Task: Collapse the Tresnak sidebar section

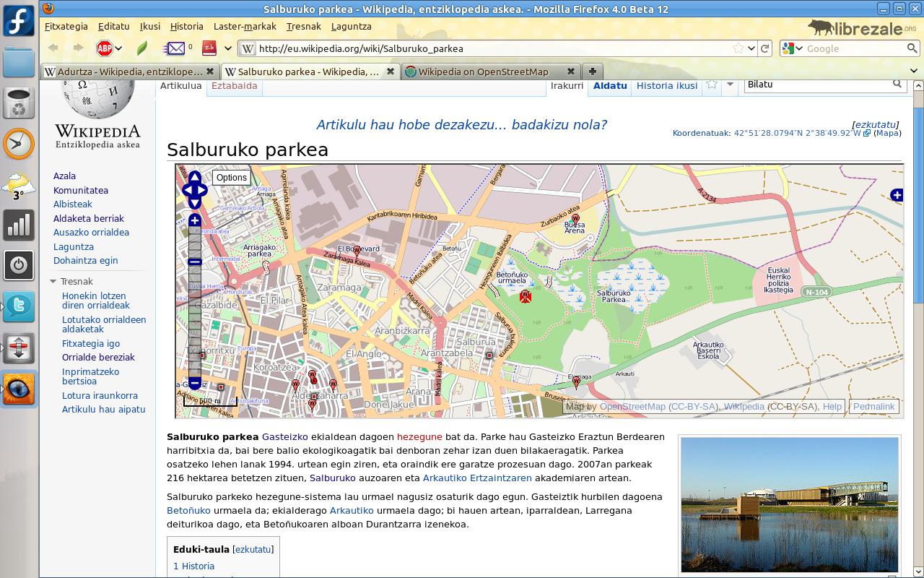Action: pos(53,282)
